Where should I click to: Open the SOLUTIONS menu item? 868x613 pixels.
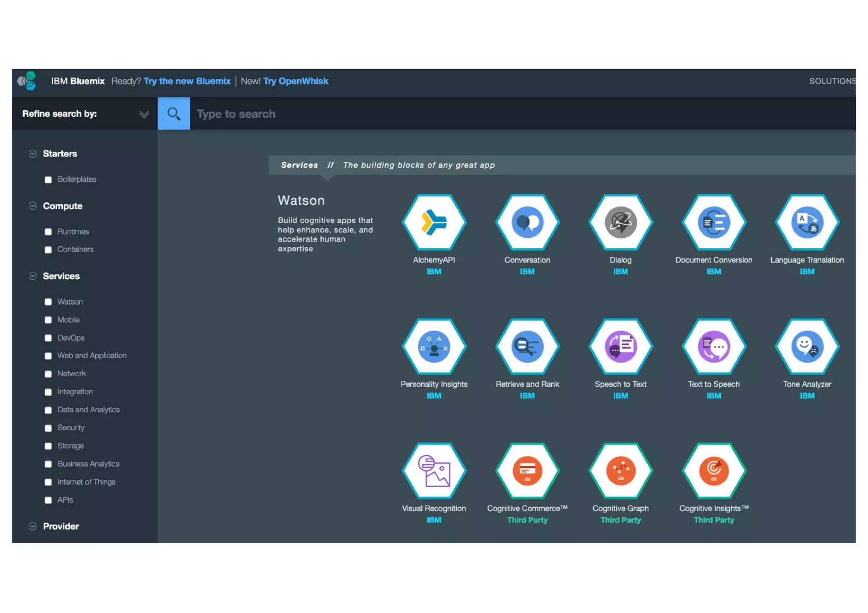point(832,81)
